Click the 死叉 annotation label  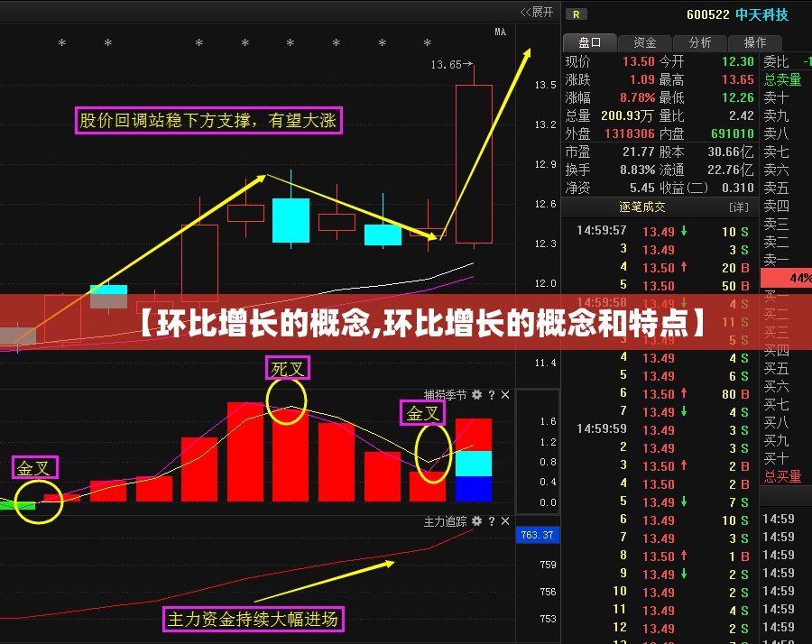coord(288,368)
